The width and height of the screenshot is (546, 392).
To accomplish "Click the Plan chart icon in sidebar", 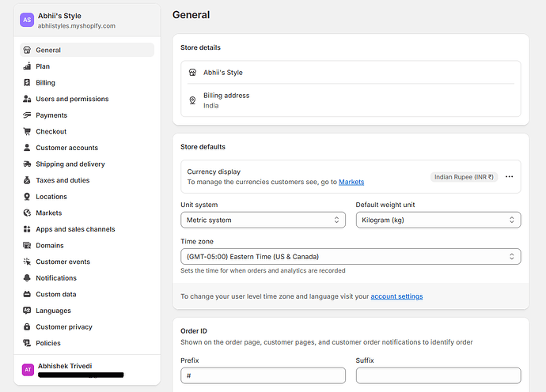I will point(28,66).
